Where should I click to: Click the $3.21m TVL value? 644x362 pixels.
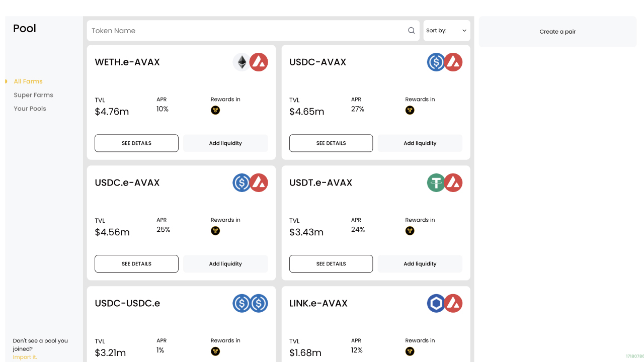(110, 353)
